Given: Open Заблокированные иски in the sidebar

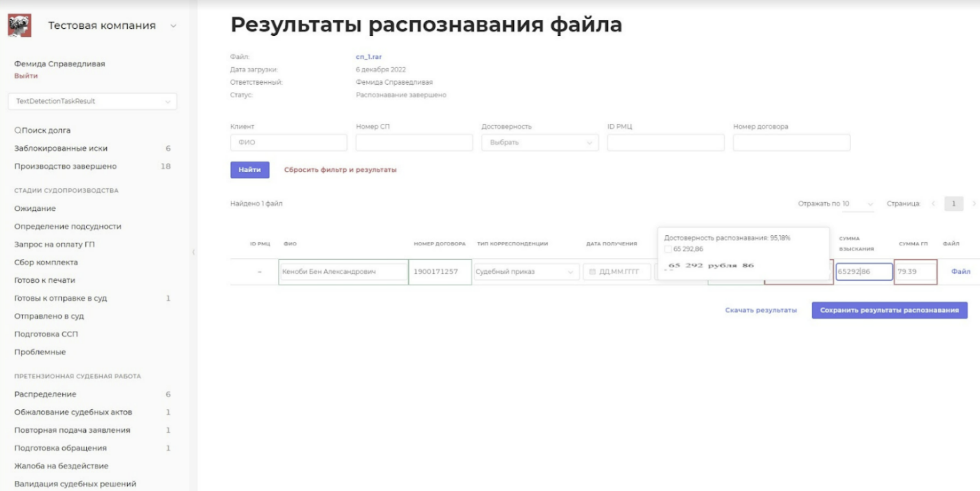Looking at the screenshot, I should coord(61,148).
